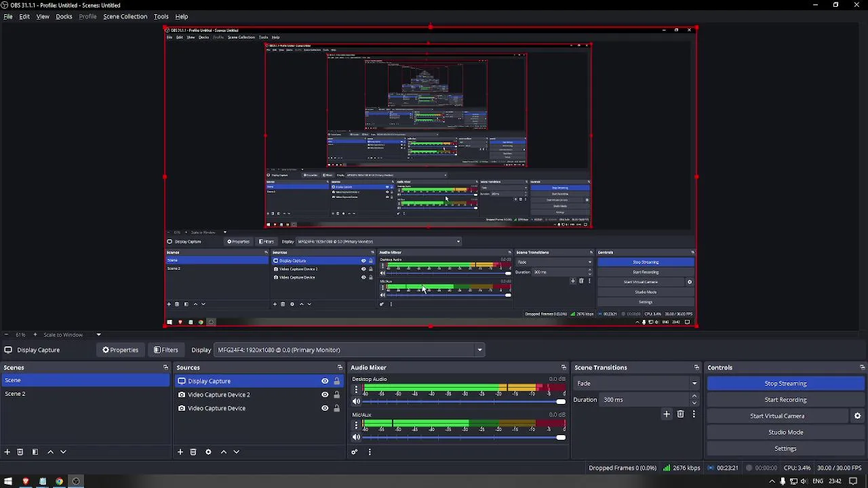The width and height of the screenshot is (868, 488).
Task: Open source Properties button
Action: pos(120,350)
